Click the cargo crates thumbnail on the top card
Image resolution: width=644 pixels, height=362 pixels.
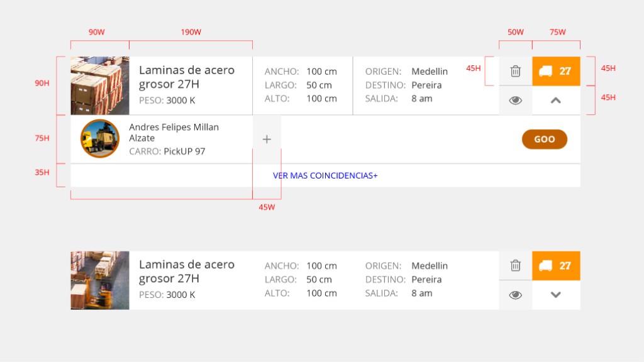click(x=99, y=85)
